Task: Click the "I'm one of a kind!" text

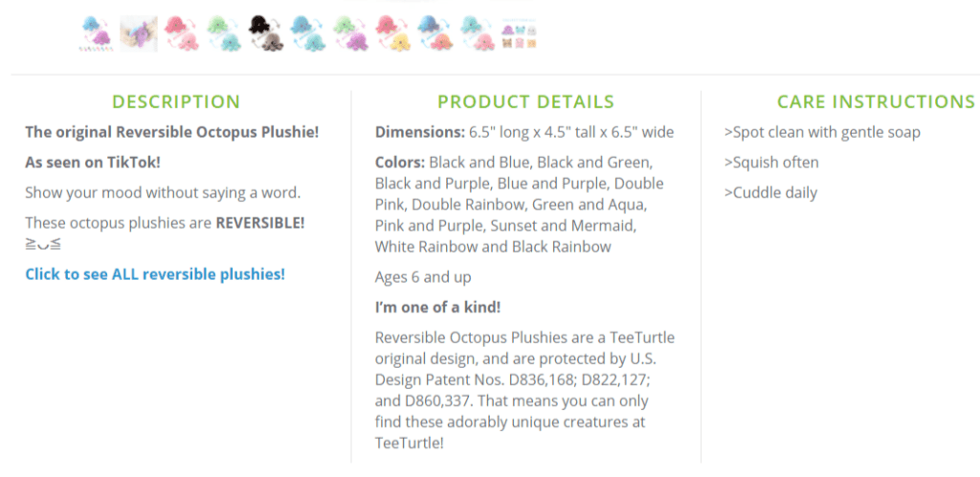Action: tap(437, 307)
